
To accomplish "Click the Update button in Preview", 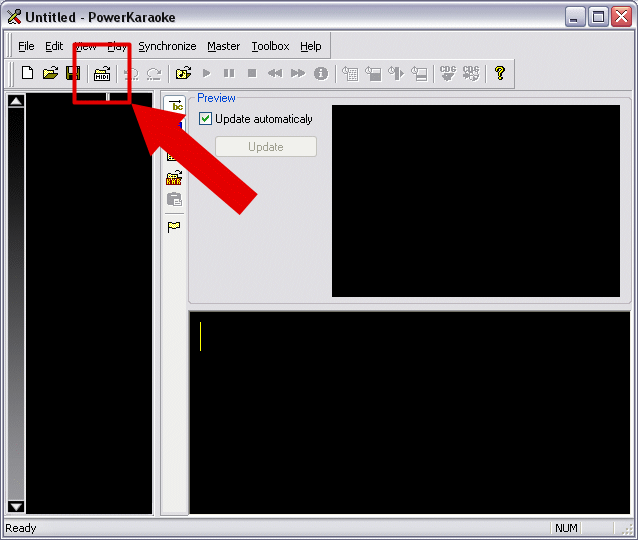I will (266, 146).
